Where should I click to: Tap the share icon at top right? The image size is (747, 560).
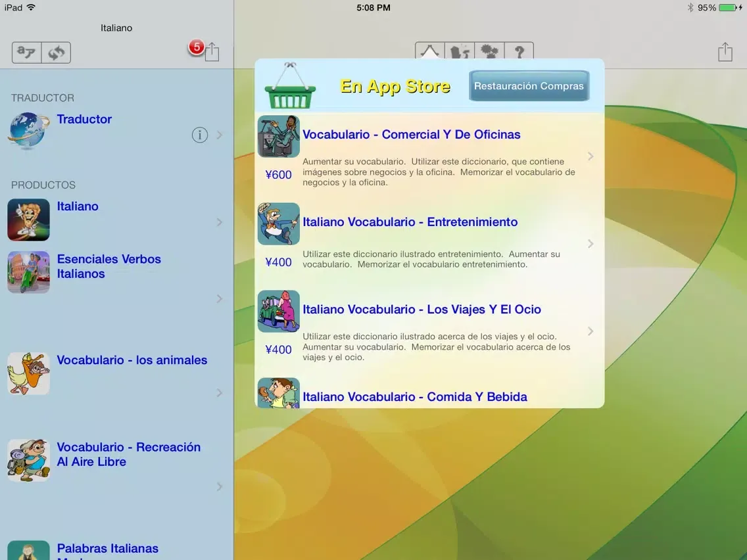click(x=725, y=52)
